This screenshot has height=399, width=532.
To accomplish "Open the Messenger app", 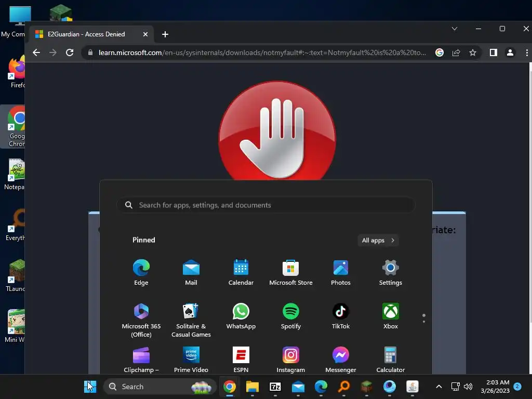I will point(341,360).
